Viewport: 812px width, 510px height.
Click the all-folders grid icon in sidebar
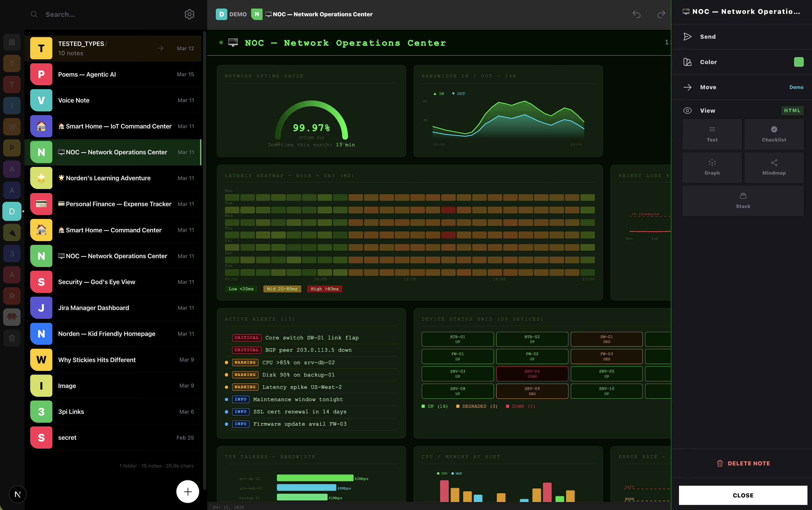(x=12, y=42)
